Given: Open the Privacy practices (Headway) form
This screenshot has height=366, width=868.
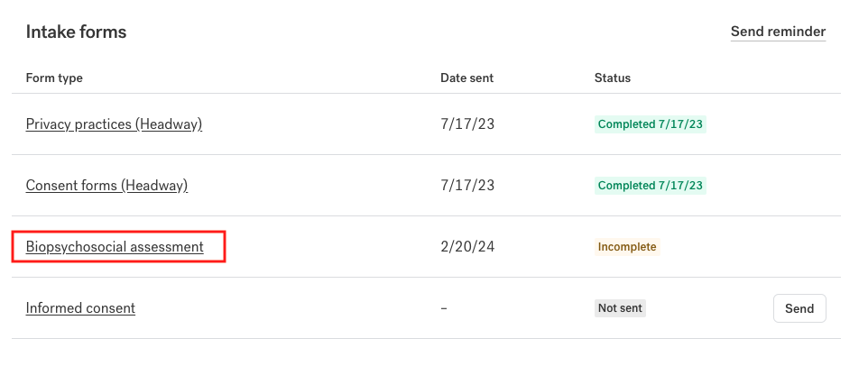Looking at the screenshot, I should click(x=114, y=124).
